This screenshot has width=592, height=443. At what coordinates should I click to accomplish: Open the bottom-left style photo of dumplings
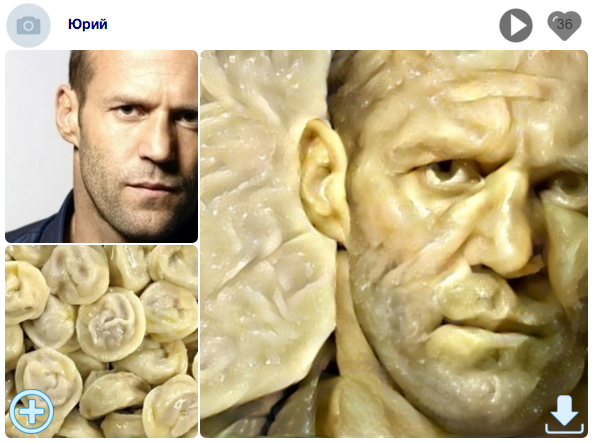point(102,341)
